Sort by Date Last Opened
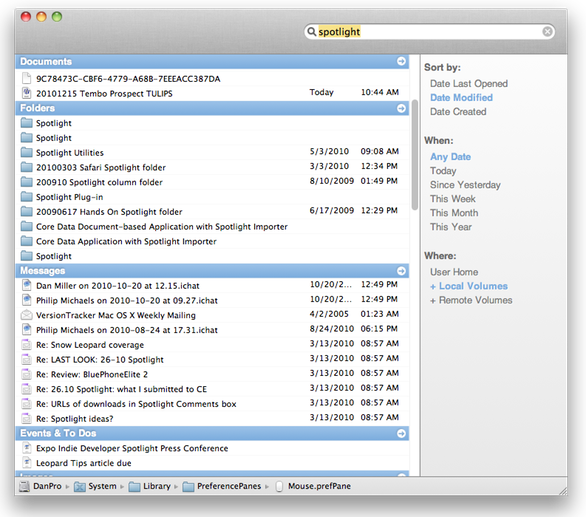Viewport: 586px width, 517px height. coord(469,83)
